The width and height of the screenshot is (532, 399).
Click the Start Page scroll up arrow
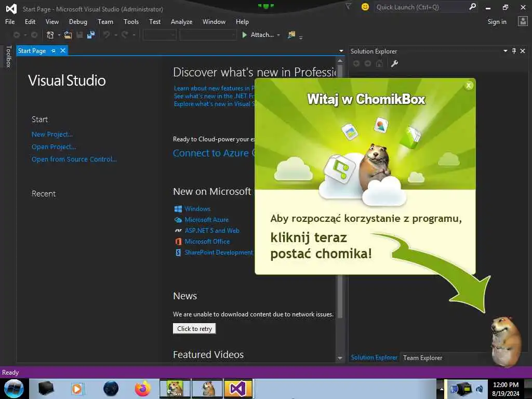(x=340, y=61)
